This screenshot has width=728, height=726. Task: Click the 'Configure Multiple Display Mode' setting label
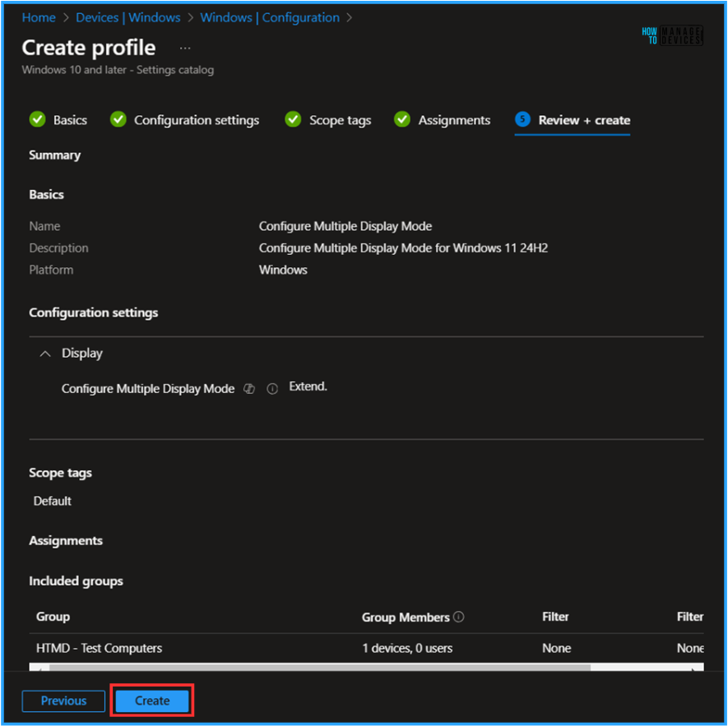point(148,389)
